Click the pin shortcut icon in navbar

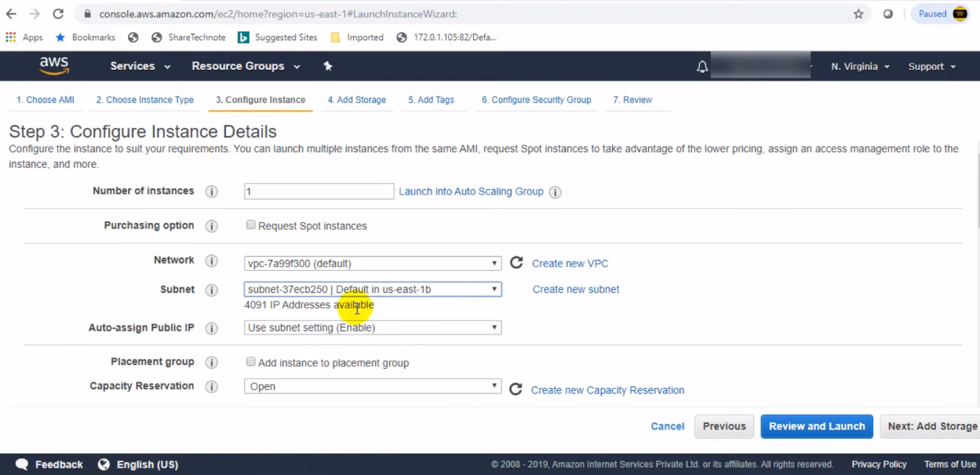[328, 66]
